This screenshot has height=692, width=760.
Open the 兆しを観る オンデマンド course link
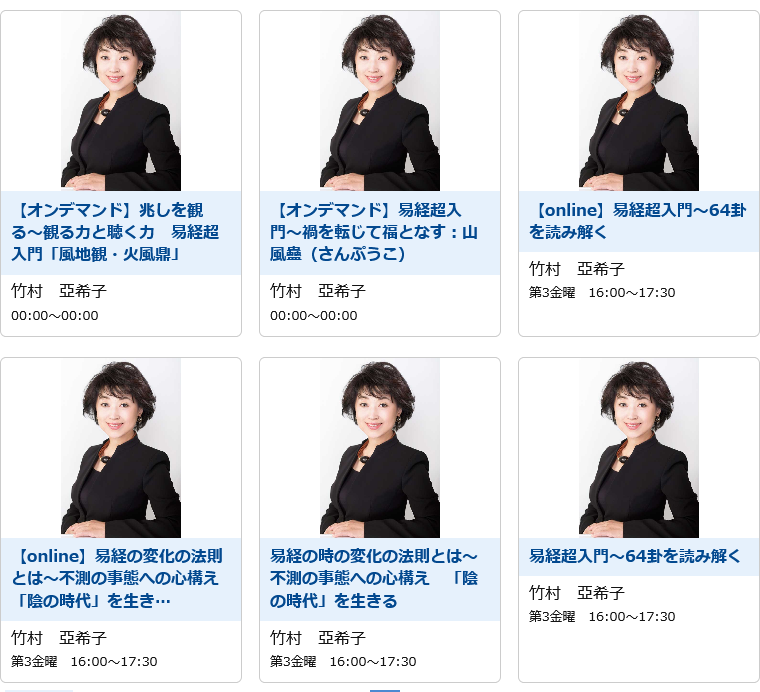pyautogui.click(x=115, y=232)
